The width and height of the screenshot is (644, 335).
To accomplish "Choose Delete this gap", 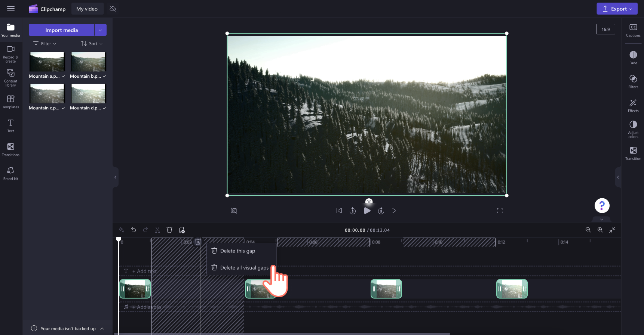I will click(242, 251).
